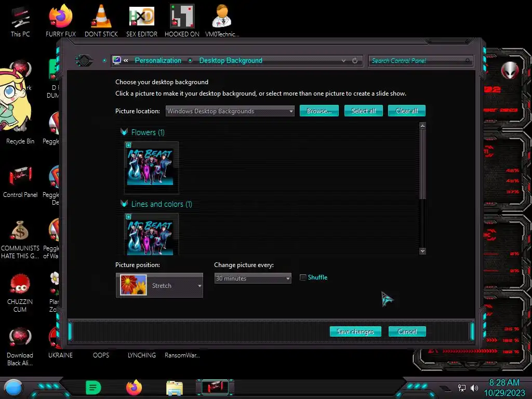Launch Firefox from the taskbar
This screenshot has height=399, width=532.
click(x=134, y=388)
